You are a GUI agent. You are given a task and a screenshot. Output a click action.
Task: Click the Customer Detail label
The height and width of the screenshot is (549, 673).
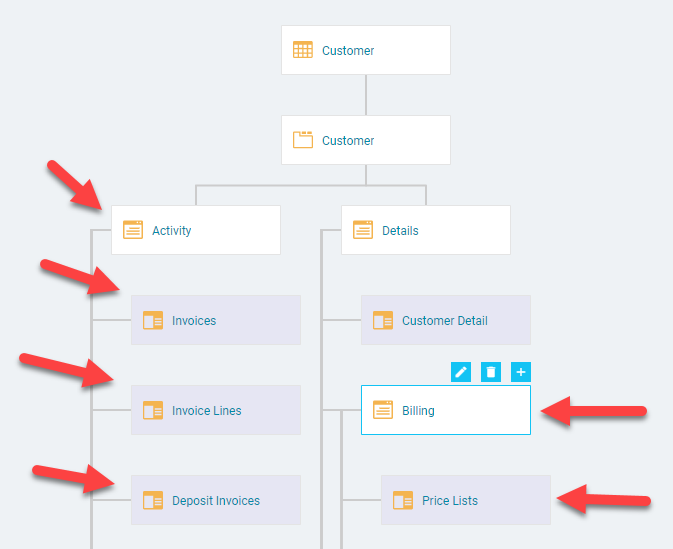click(445, 321)
